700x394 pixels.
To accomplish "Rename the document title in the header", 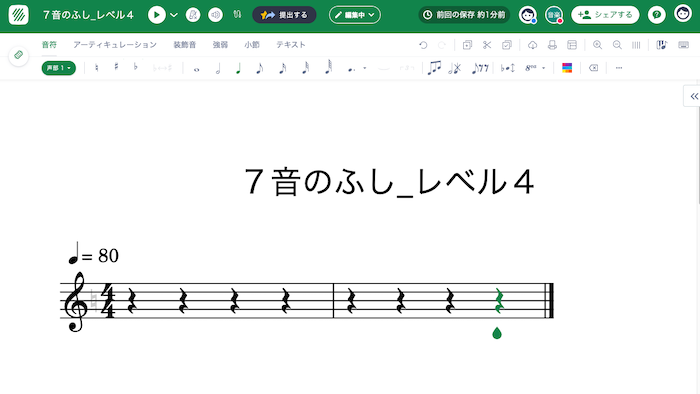I will point(88,15).
